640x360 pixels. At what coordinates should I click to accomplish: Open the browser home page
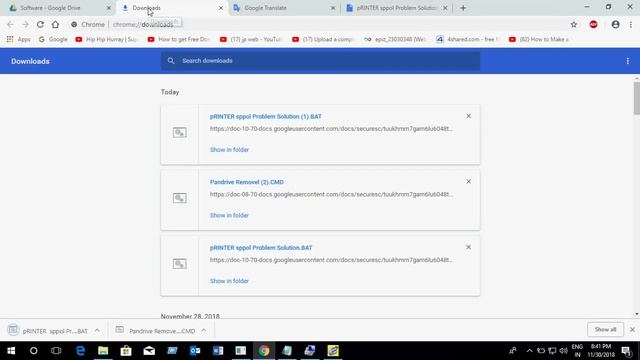pos(55,24)
